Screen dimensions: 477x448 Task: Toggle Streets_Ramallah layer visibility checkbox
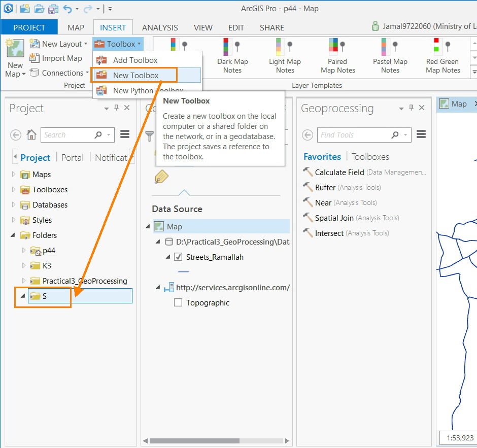click(x=178, y=257)
